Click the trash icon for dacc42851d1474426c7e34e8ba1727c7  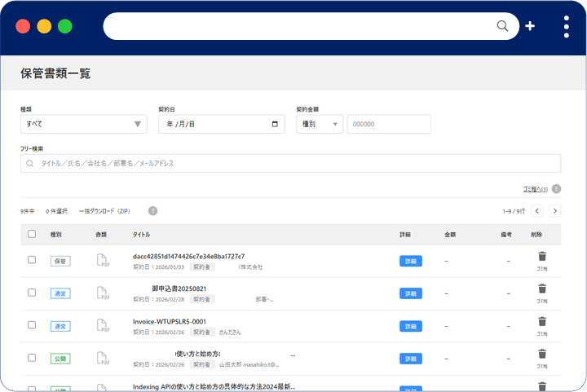[542, 257]
